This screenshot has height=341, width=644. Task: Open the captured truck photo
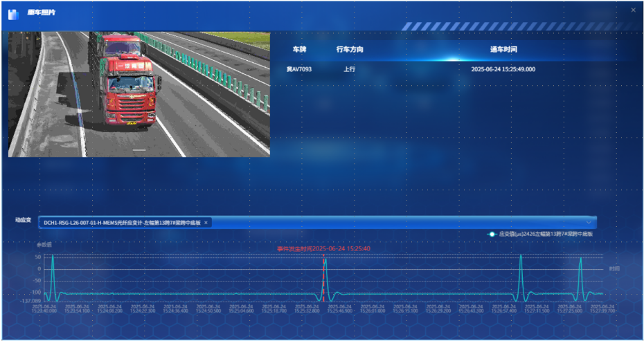[139, 93]
